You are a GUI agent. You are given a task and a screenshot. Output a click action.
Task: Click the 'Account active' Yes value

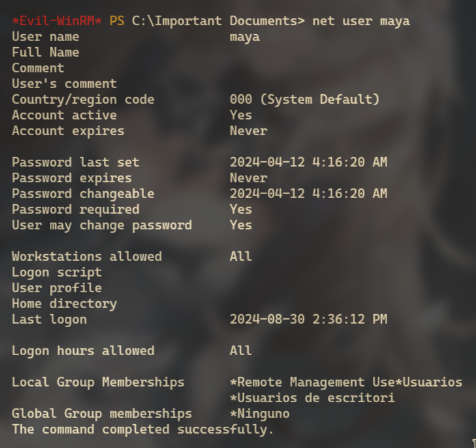(x=241, y=115)
